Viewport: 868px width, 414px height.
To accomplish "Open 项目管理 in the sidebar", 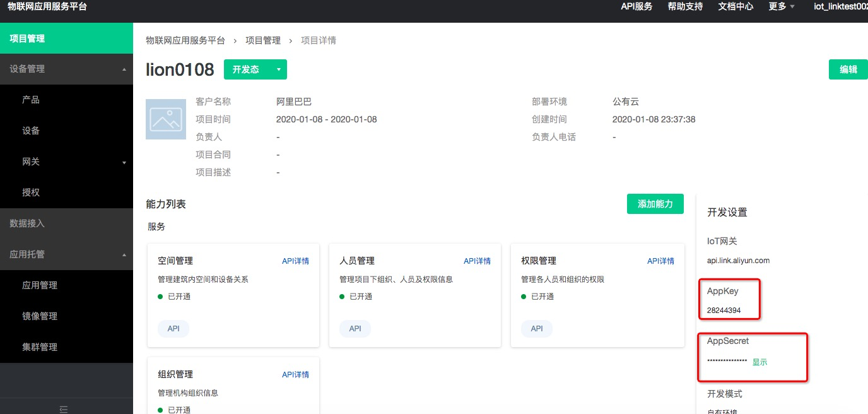I will click(x=66, y=38).
